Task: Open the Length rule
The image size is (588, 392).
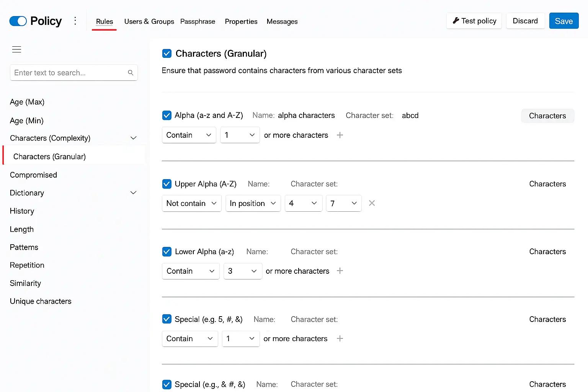Action: (22, 229)
